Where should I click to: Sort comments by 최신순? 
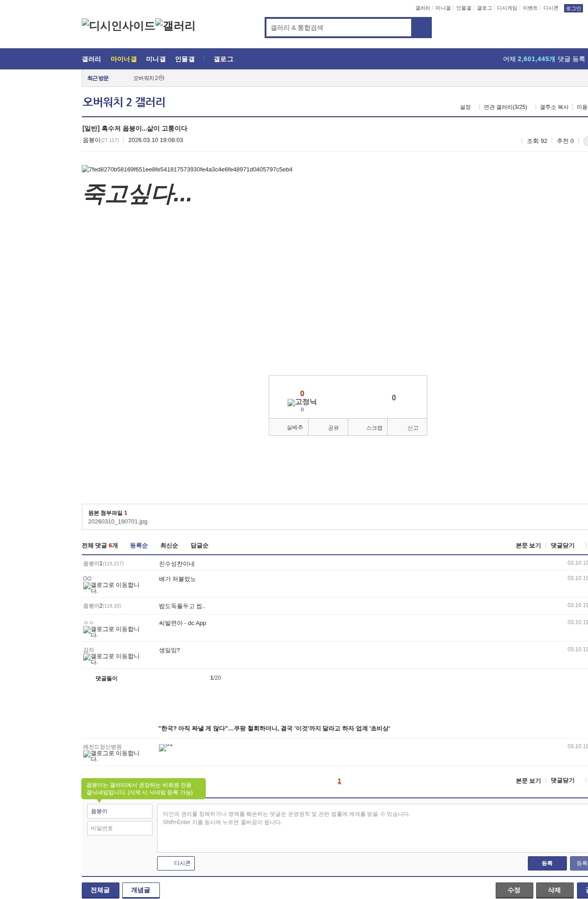[x=169, y=546]
